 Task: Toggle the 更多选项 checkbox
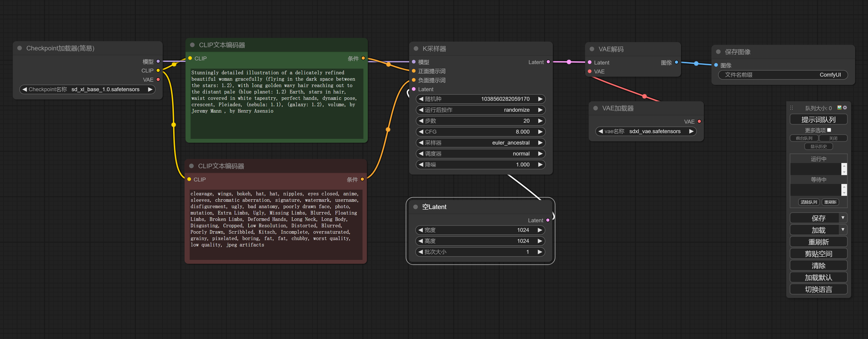[829, 130]
